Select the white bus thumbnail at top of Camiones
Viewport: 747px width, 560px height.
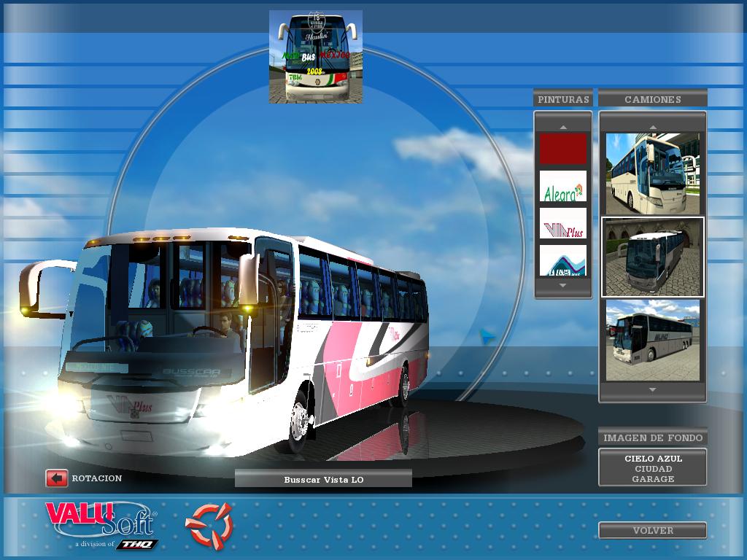[x=652, y=173]
